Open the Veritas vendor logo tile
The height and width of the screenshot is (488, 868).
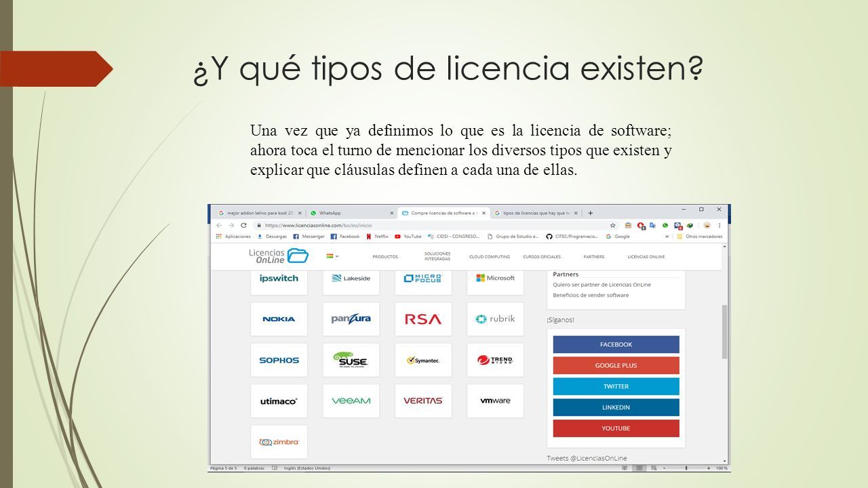coord(423,401)
